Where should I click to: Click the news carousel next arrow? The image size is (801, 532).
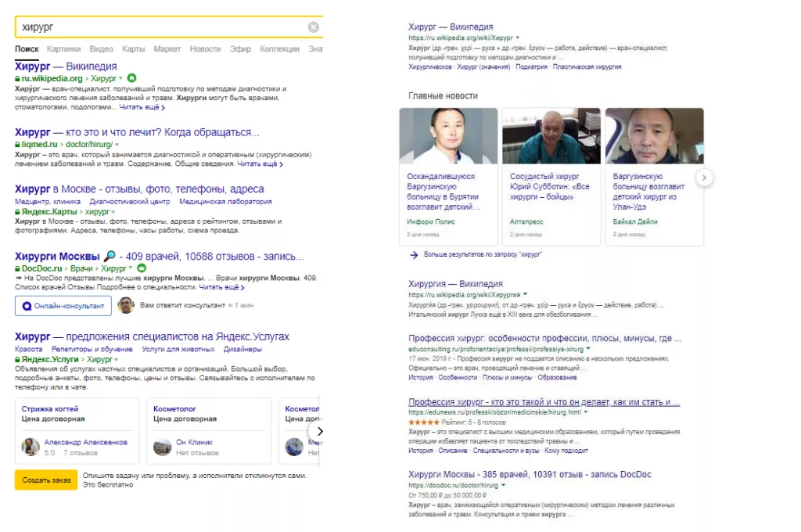[704, 178]
